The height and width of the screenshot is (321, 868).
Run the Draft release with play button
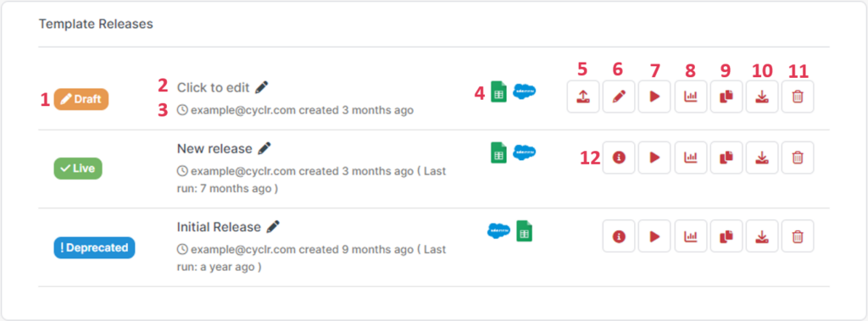coord(654,97)
